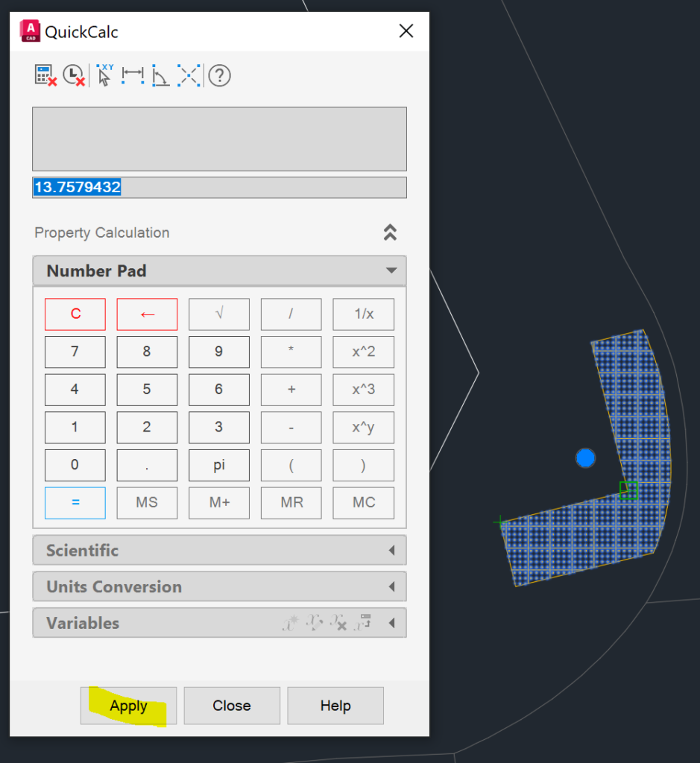Click the M+ memory add key
This screenshot has width=700, height=763.
coord(219,503)
